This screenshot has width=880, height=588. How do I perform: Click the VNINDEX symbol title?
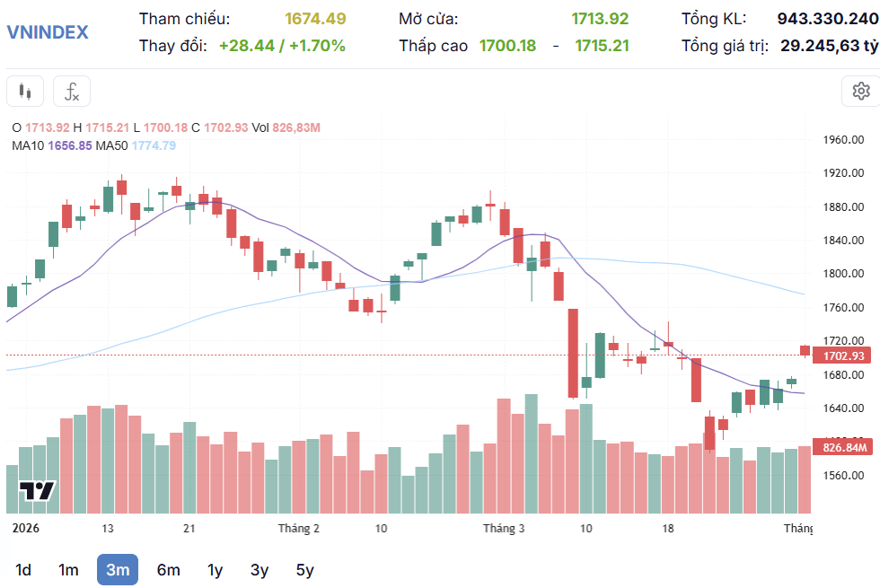(48, 32)
